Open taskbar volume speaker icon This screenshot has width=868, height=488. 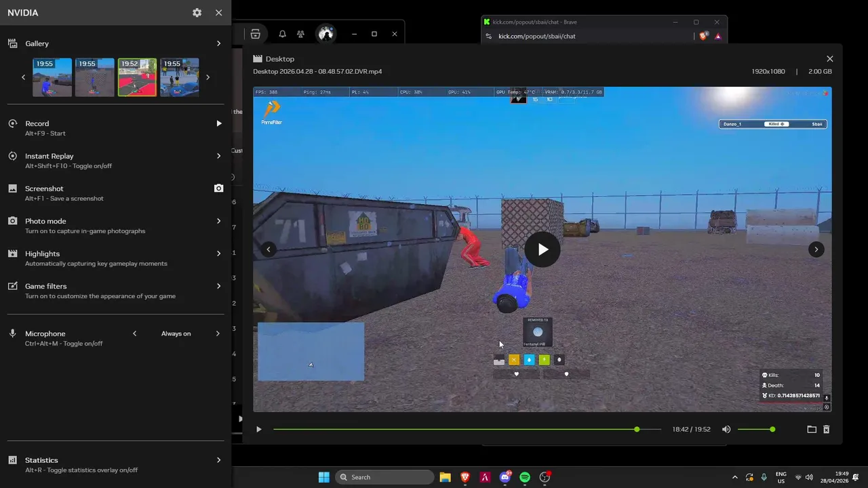pos(809,477)
